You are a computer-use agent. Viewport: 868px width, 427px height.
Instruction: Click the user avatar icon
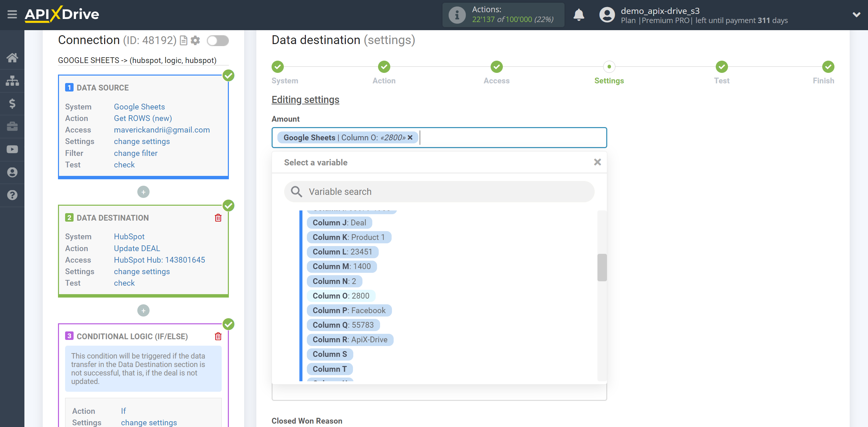(x=607, y=15)
